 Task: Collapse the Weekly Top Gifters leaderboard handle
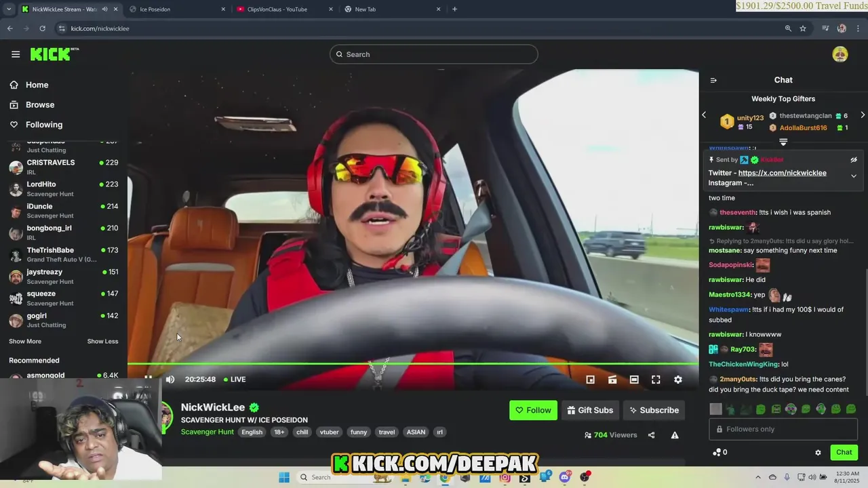pos(783,142)
